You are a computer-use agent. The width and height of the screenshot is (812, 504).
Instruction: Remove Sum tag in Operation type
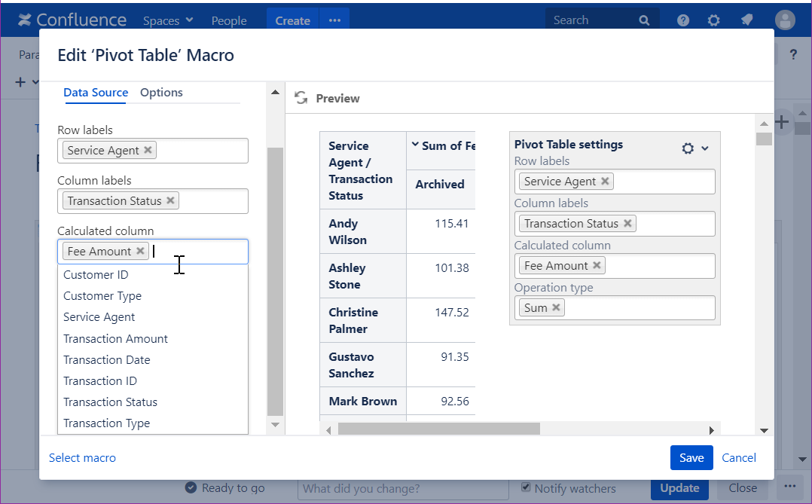[556, 307]
